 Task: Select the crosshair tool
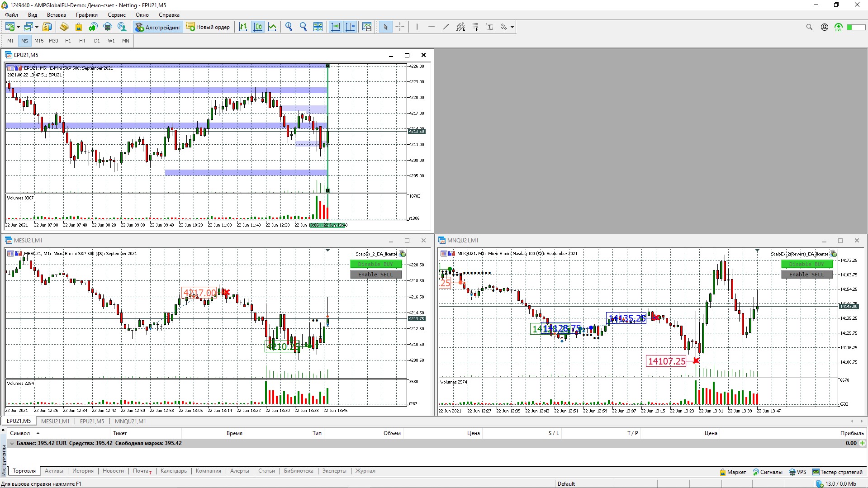point(400,27)
